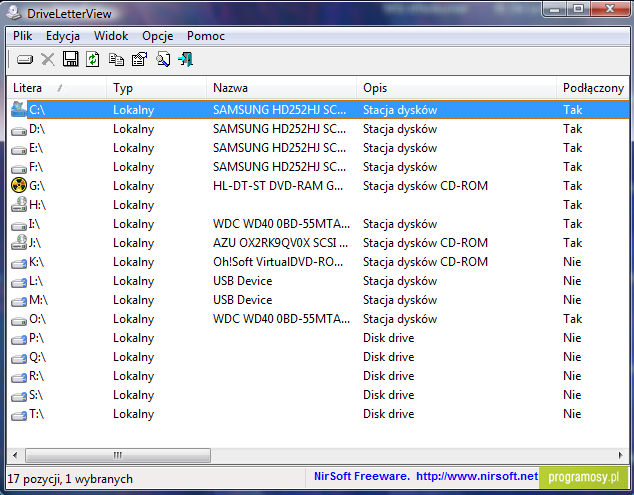Click the Lokalny type in Q:\ row
This screenshot has height=495, width=634.
pos(133,357)
